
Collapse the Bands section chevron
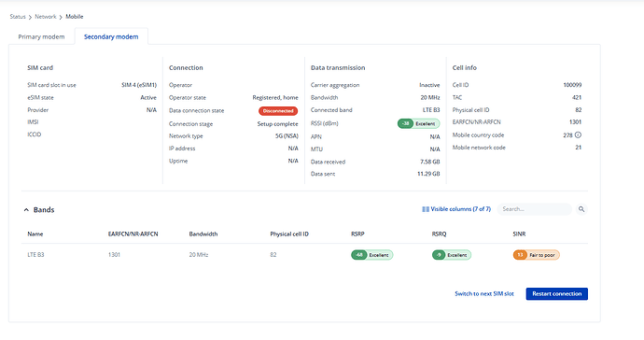coord(26,209)
